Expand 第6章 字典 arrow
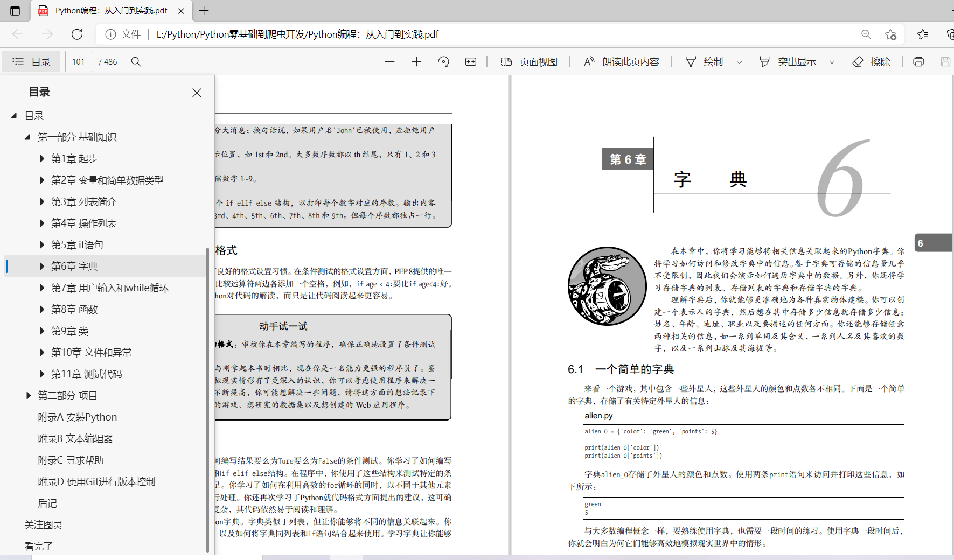Viewport: 954px width, 560px height. [x=41, y=266]
